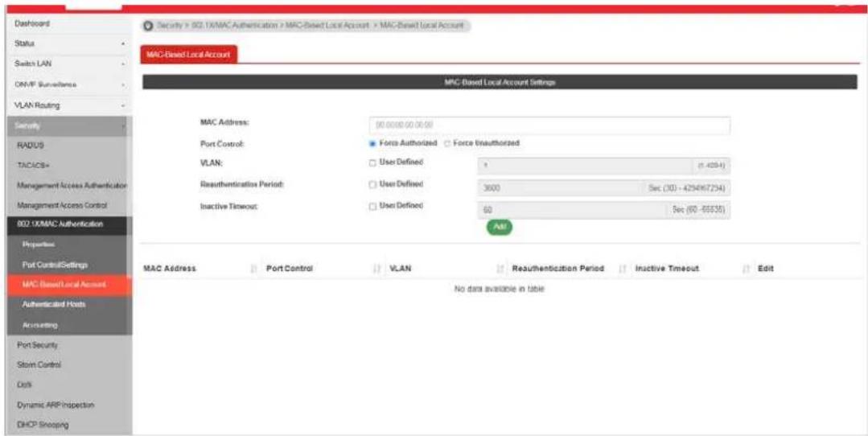The image size is (868, 436).
Task: Open the Authenticated Hosts submenu
Action: click(69, 304)
